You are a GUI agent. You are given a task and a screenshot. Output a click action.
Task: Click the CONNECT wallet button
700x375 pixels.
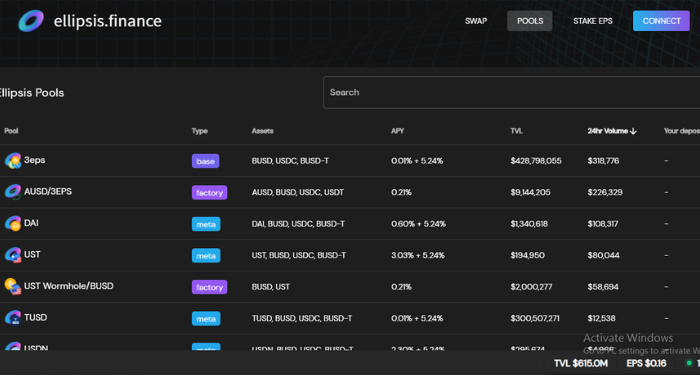661,21
